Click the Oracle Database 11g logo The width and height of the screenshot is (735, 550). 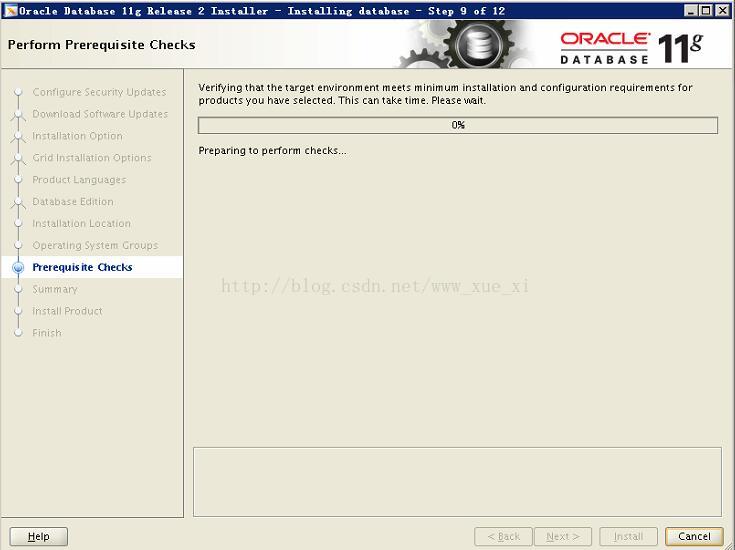631,48
